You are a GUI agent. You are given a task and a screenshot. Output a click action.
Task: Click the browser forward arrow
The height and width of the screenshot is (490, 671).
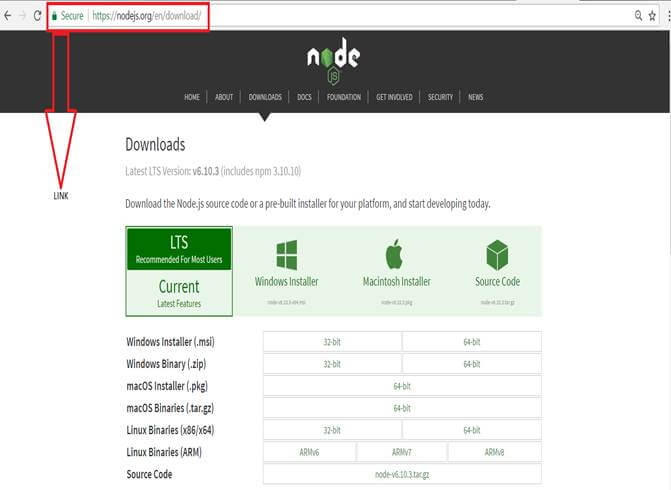(x=23, y=16)
